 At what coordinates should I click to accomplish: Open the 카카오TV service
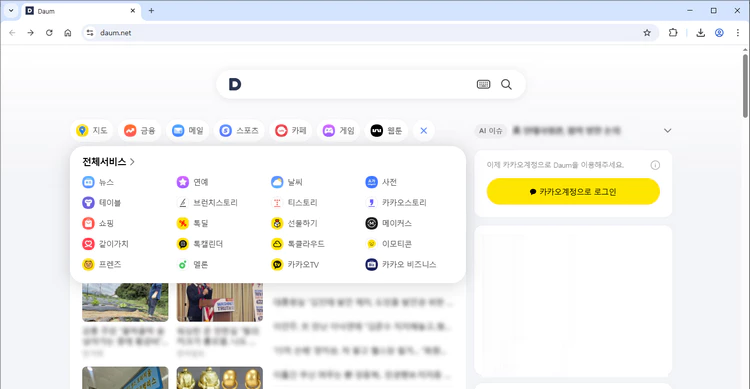[x=295, y=265]
